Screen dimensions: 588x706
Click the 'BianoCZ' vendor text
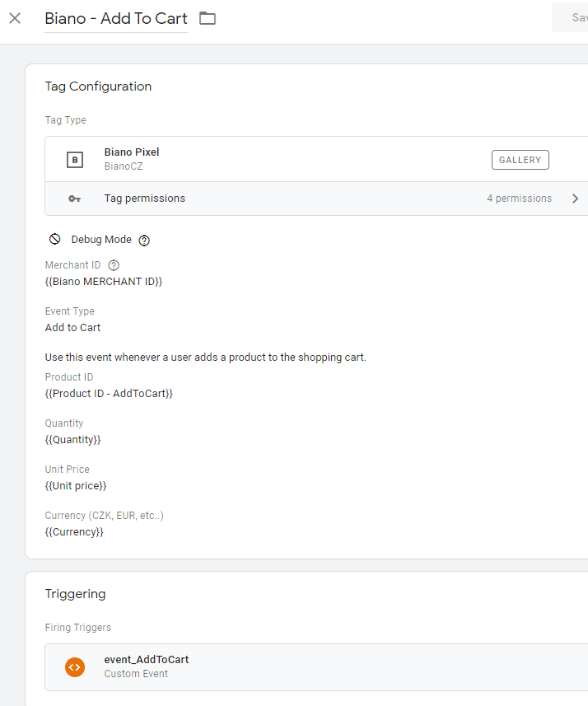(x=124, y=166)
